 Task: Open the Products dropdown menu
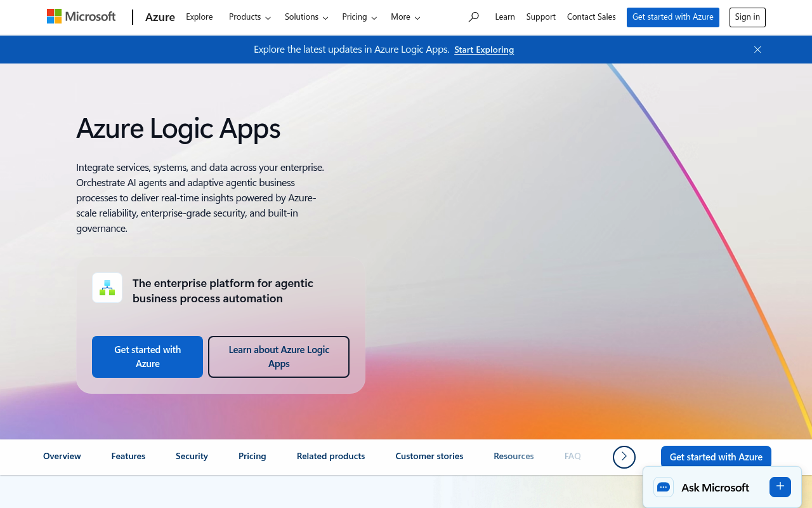click(250, 17)
